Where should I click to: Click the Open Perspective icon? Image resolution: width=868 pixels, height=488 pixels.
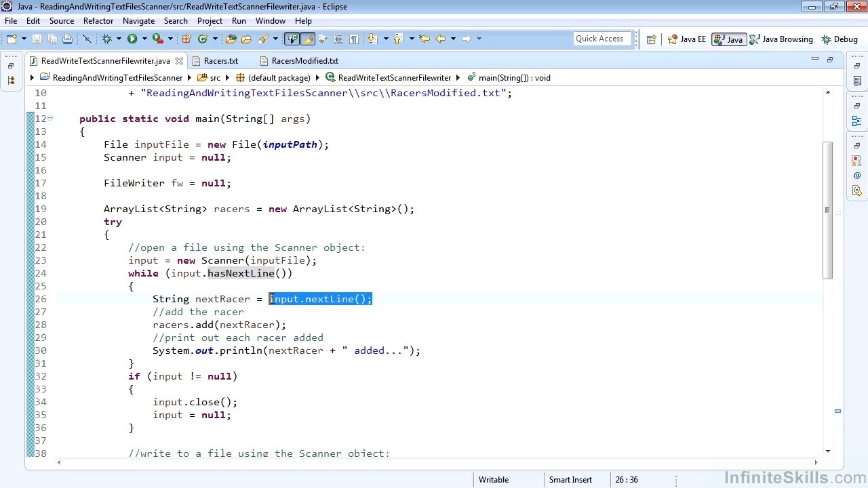(x=651, y=39)
